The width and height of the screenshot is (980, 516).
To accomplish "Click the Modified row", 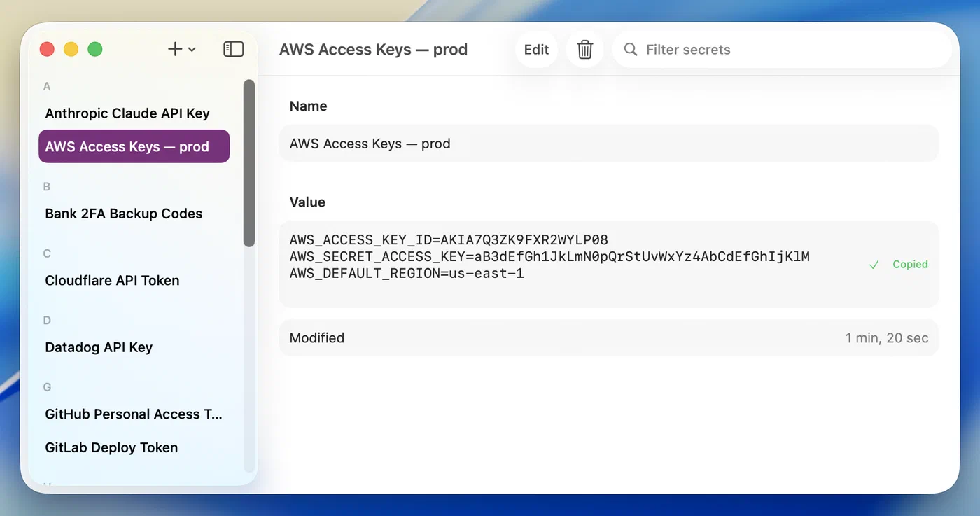I will (x=608, y=337).
